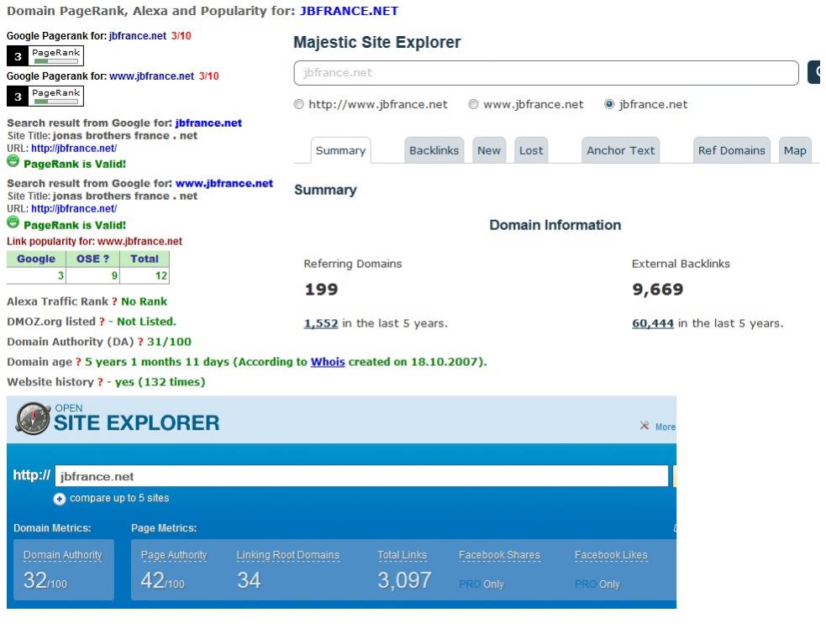The height and width of the screenshot is (644, 826).
Task: Open the Summary tab
Action: click(x=341, y=150)
